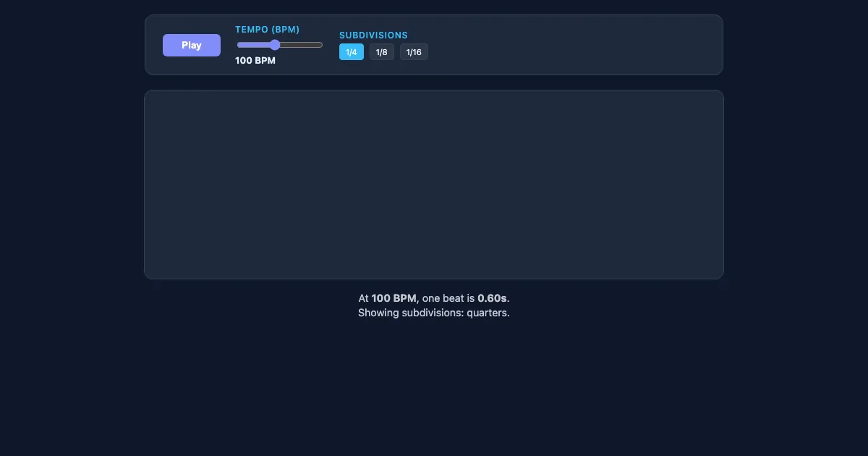
Task: Start the metronome with the Play button
Action: 192,45
